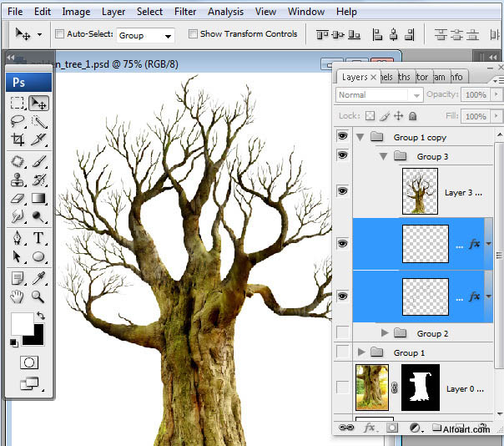
Task: Select the Clone Stamp tool
Action: pos(18,180)
